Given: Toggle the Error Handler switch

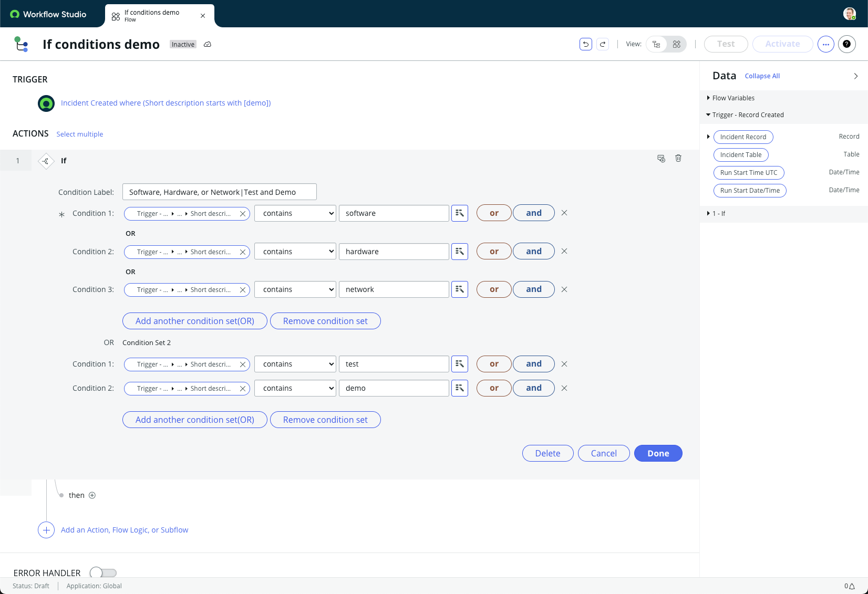Looking at the screenshot, I should click(x=103, y=572).
